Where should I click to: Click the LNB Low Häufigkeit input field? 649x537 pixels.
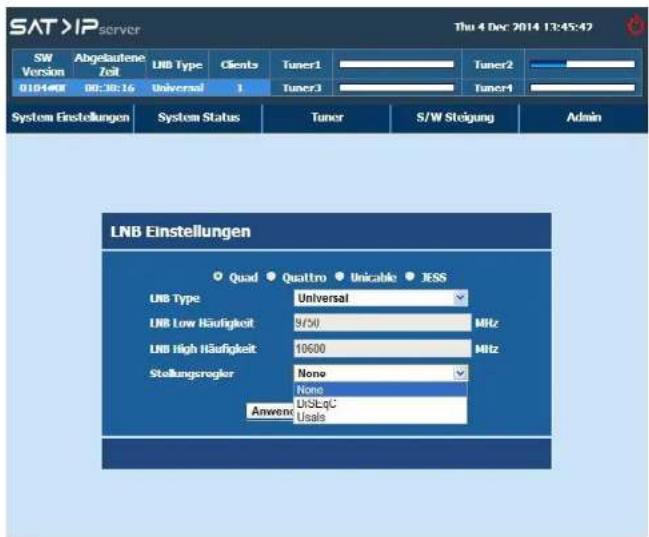coord(382,323)
